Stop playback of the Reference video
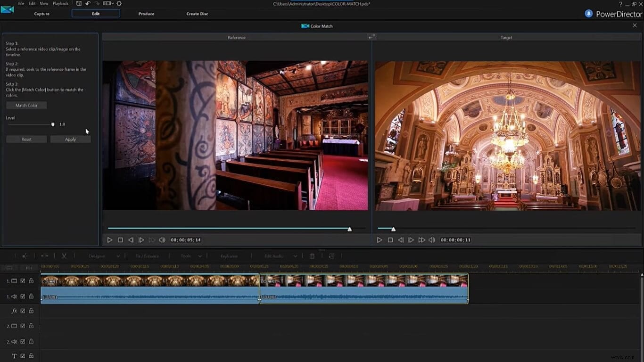This screenshot has height=362, width=644. (x=120, y=240)
